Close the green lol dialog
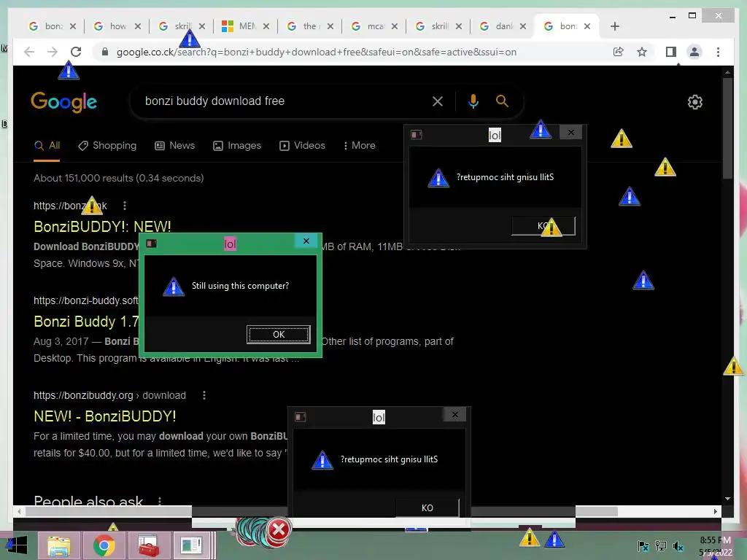747x560 pixels. [x=306, y=241]
